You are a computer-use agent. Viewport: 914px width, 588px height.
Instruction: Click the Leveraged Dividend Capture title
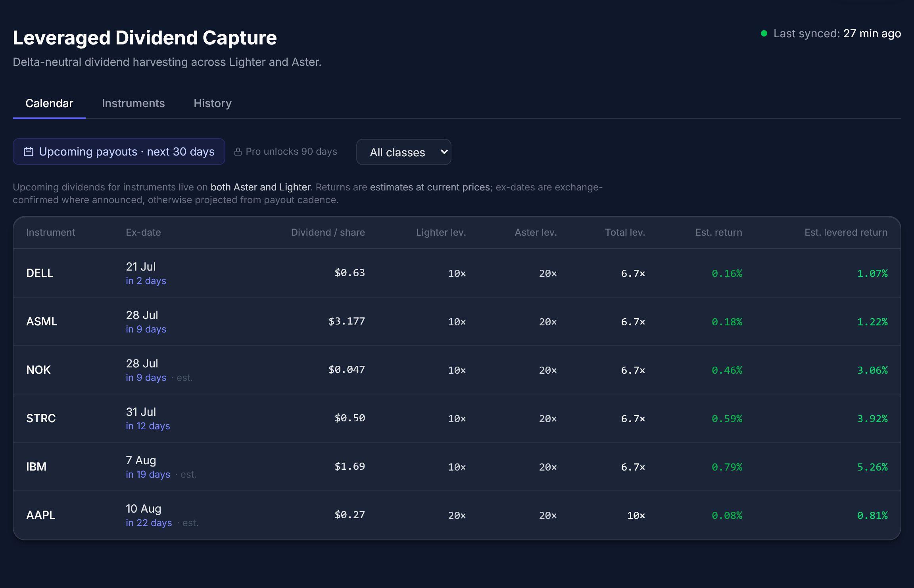(145, 38)
